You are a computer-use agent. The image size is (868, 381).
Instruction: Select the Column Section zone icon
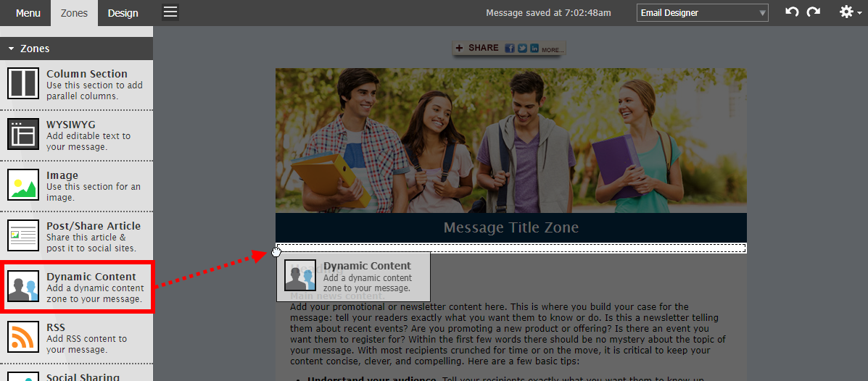pos(23,83)
